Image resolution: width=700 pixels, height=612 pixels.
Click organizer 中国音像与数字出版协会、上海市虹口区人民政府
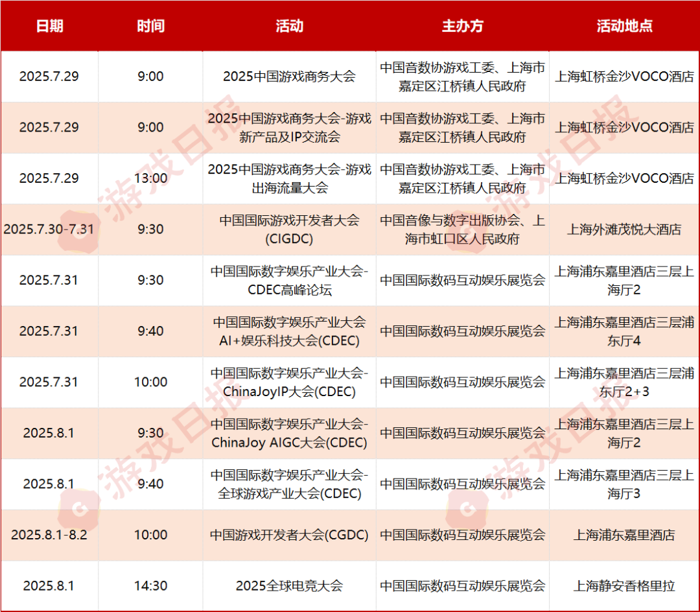pyautogui.click(x=463, y=230)
